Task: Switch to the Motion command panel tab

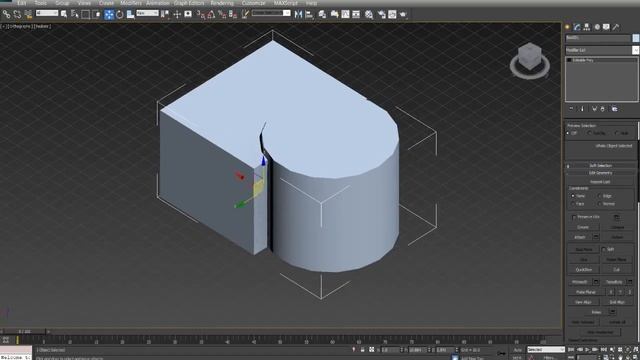Action: (597, 27)
